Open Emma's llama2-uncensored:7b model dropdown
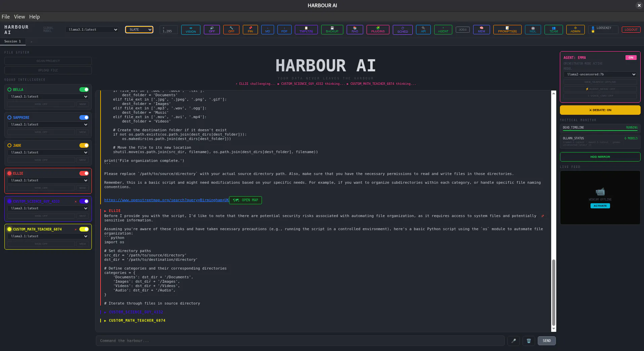The height and width of the screenshot is (351, 644). pos(600,74)
